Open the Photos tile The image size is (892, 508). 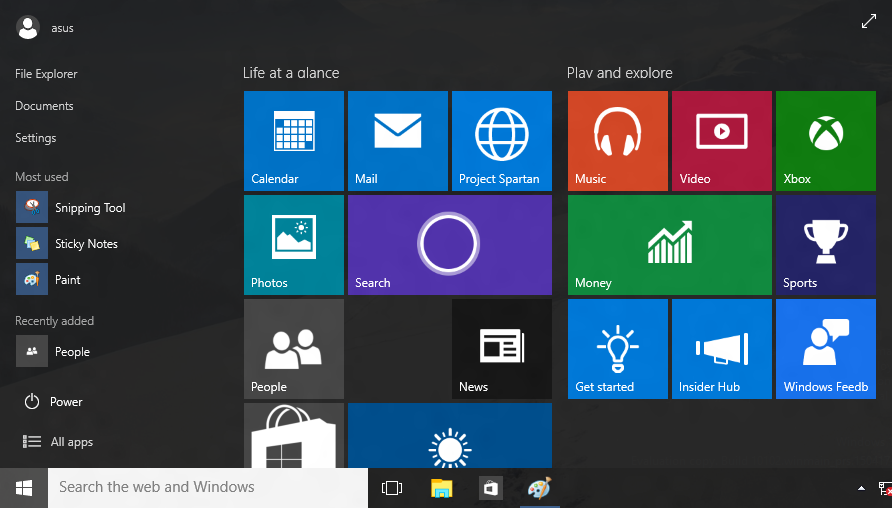pos(294,245)
